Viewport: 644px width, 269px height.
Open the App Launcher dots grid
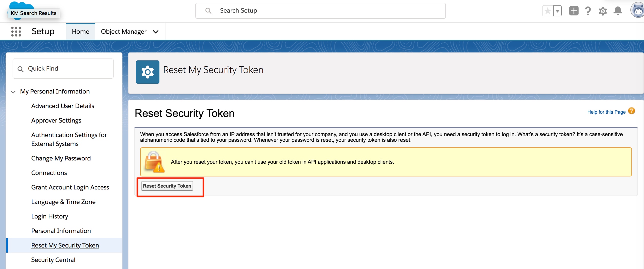[16, 31]
